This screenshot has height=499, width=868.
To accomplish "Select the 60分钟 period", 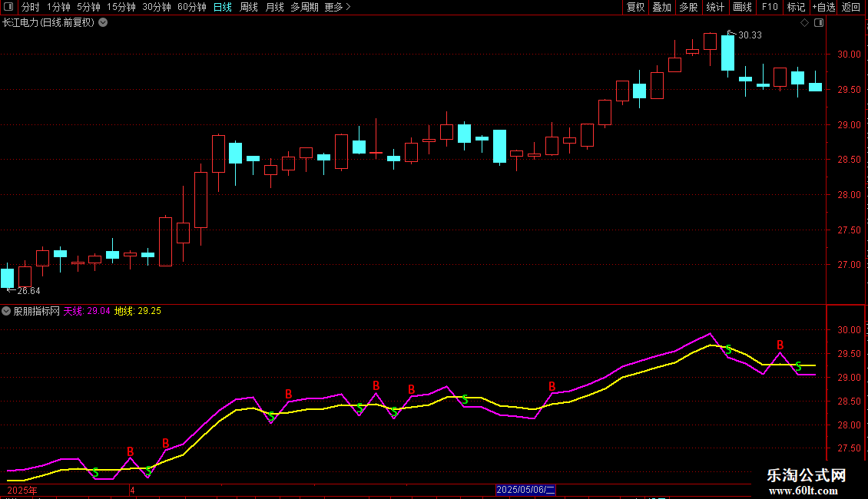I will click(x=191, y=7).
